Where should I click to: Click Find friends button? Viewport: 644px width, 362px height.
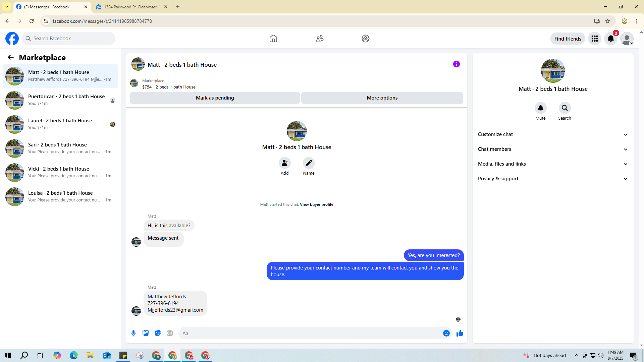[x=568, y=39]
